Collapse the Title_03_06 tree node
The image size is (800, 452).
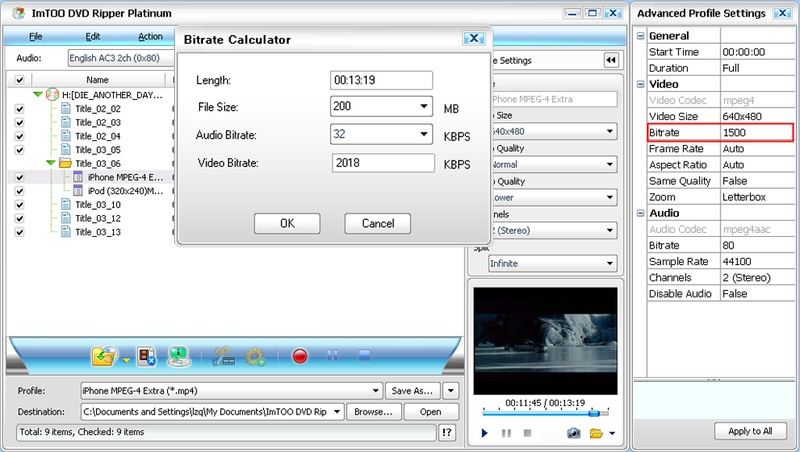(x=51, y=163)
